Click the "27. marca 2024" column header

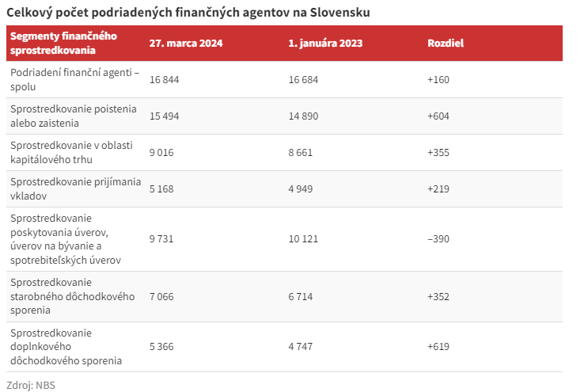186,43
